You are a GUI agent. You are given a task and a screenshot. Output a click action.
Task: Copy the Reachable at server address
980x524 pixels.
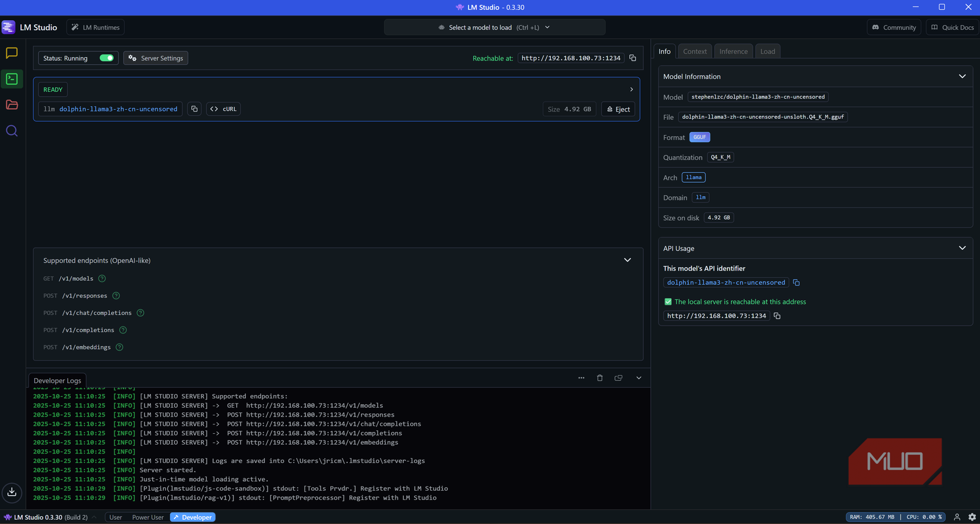point(633,58)
